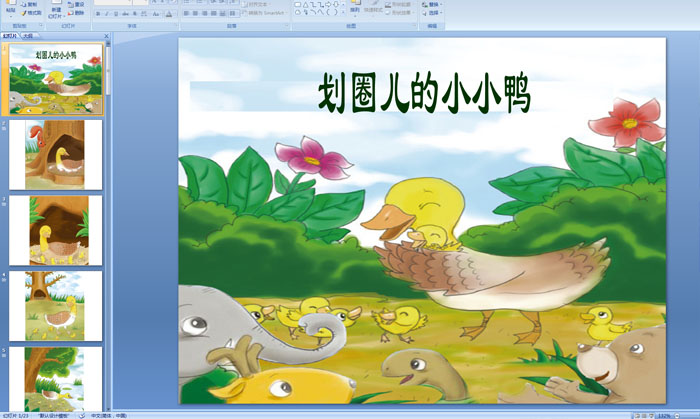Click the title text 划圈儿的小小鸭
The image size is (700, 419).
(424, 94)
